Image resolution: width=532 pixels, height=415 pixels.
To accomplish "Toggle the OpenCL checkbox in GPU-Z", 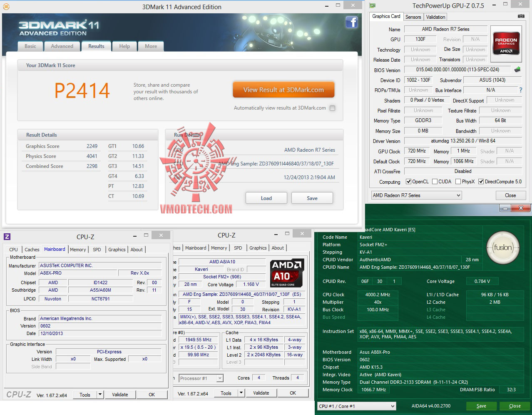I will [x=409, y=182].
